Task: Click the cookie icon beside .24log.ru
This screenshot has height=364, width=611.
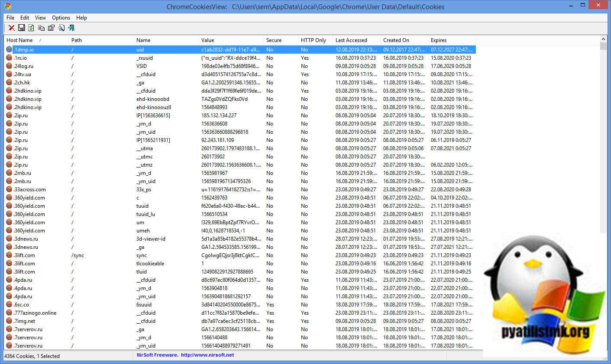Action: (9, 66)
